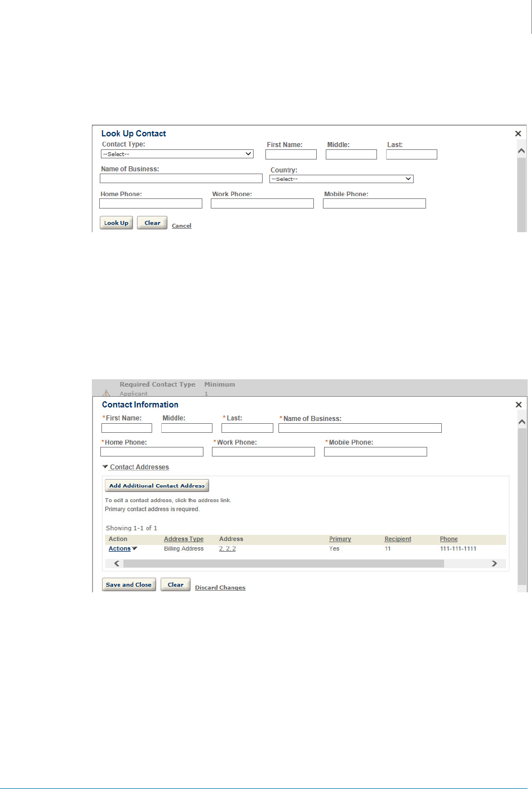Click Mobile Phone field in Look Up Contact

pos(374,203)
